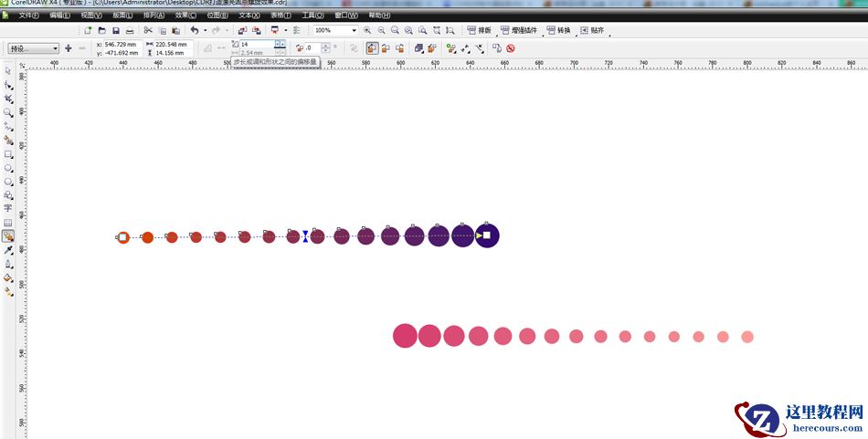Click the 贴齐 snap button
Image resolution: width=868 pixels, height=439 pixels.
tap(592, 30)
